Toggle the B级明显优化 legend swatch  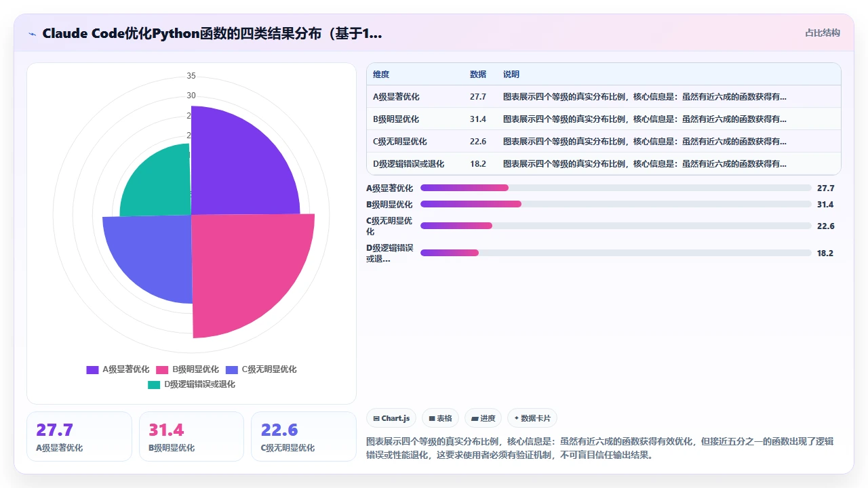click(x=162, y=369)
